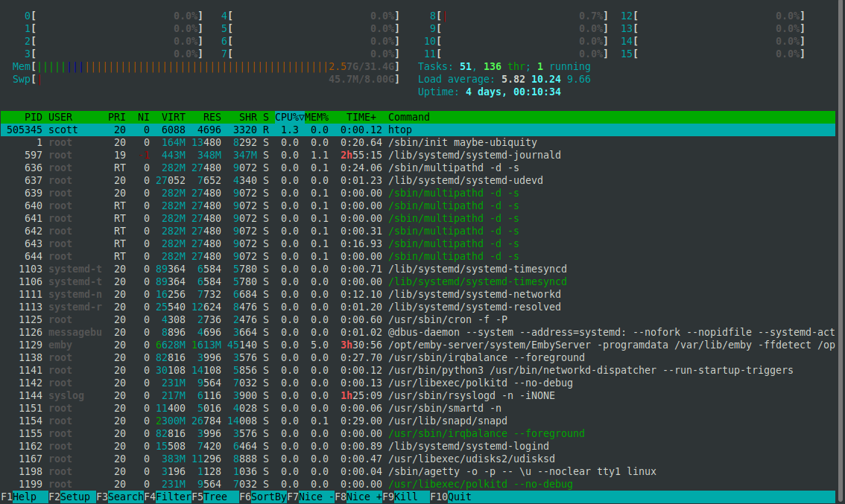This screenshot has height=504, width=845.
Task: Select irqbalance row with PID 1138
Action: tap(417, 357)
